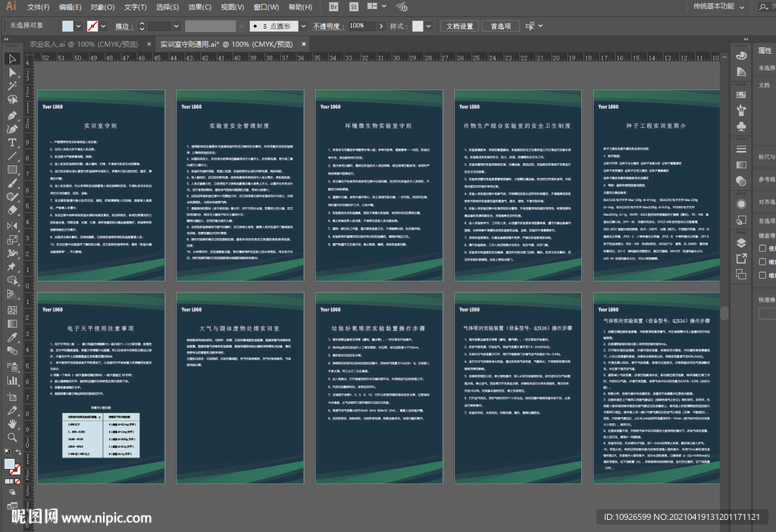
Task: Select the Curvature tool
Action: point(12,129)
